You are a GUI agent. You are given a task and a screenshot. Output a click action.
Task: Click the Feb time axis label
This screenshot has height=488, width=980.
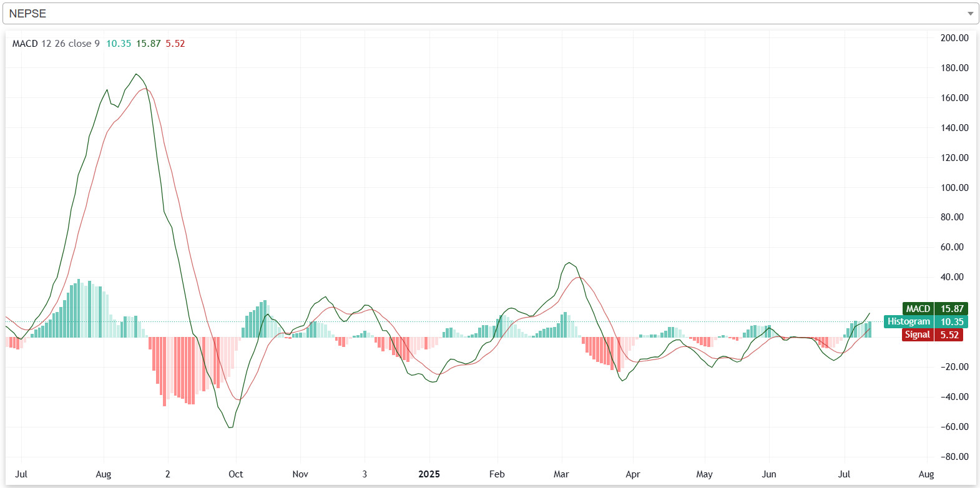(497, 474)
